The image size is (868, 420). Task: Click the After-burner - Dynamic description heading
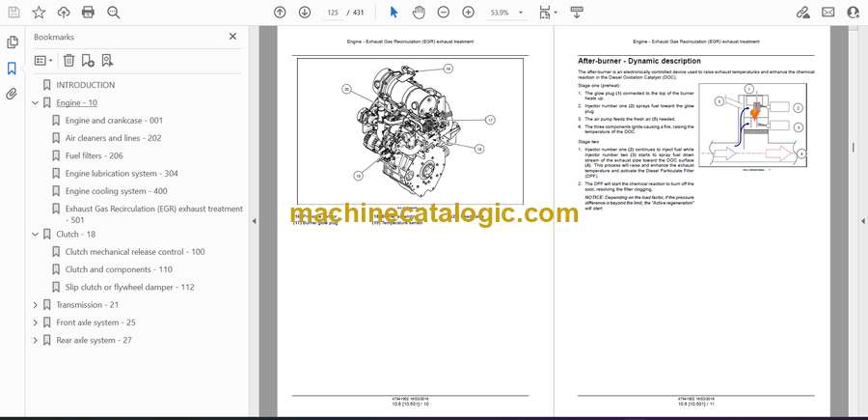(639, 61)
